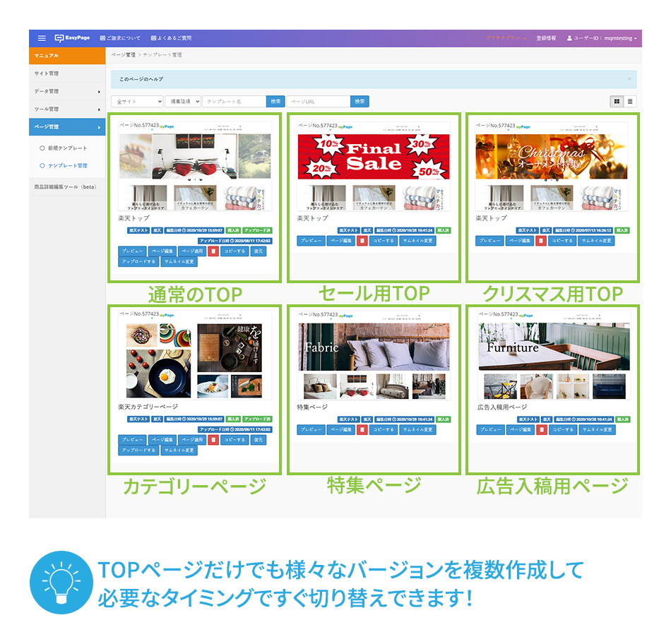Click ページ編集 on the bedroom banner card

point(162,251)
